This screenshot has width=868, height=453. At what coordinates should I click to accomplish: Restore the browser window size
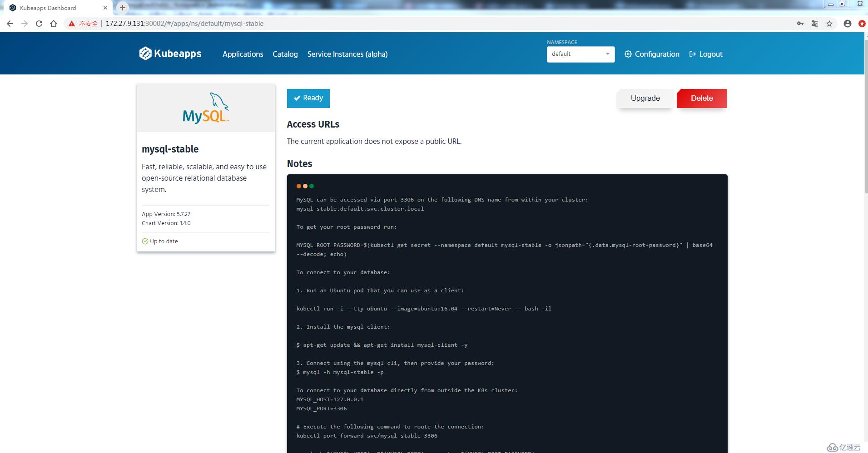(x=843, y=4)
